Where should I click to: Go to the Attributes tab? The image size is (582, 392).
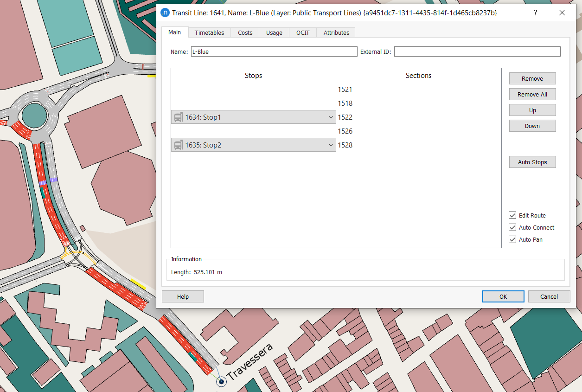tap(336, 32)
